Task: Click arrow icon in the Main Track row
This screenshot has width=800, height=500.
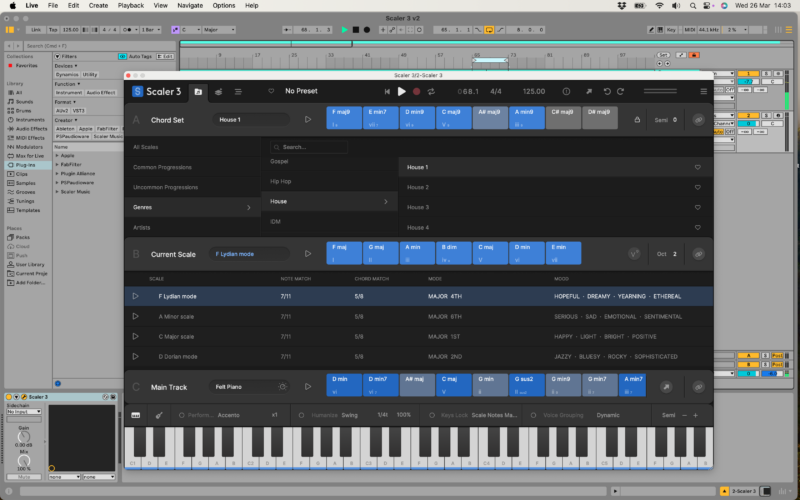Action: 666,387
